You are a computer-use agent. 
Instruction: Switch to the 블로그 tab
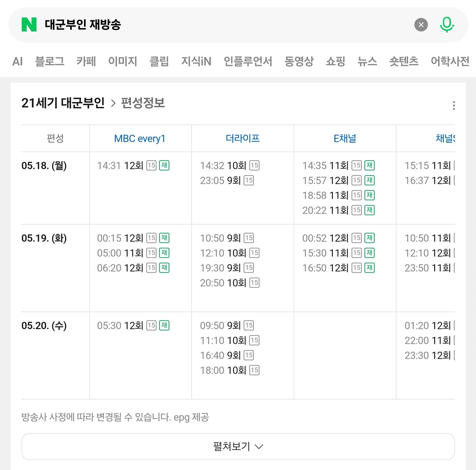coord(50,61)
